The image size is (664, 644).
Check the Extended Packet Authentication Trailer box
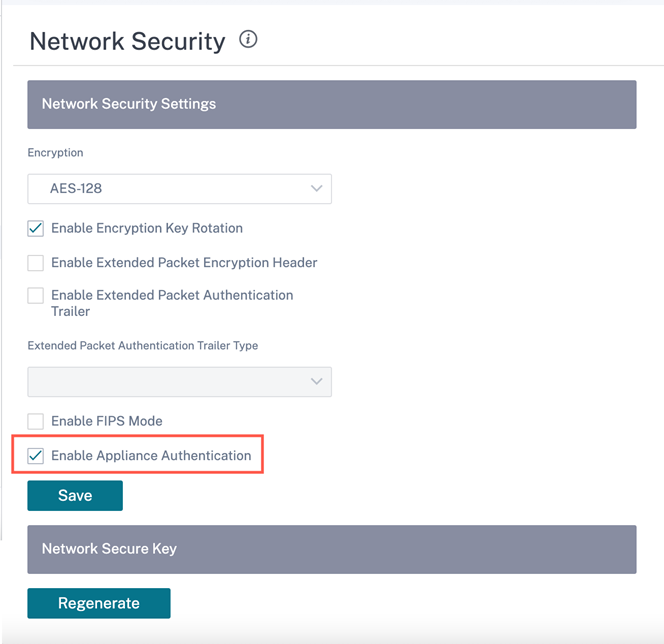click(x=36, y=296)
